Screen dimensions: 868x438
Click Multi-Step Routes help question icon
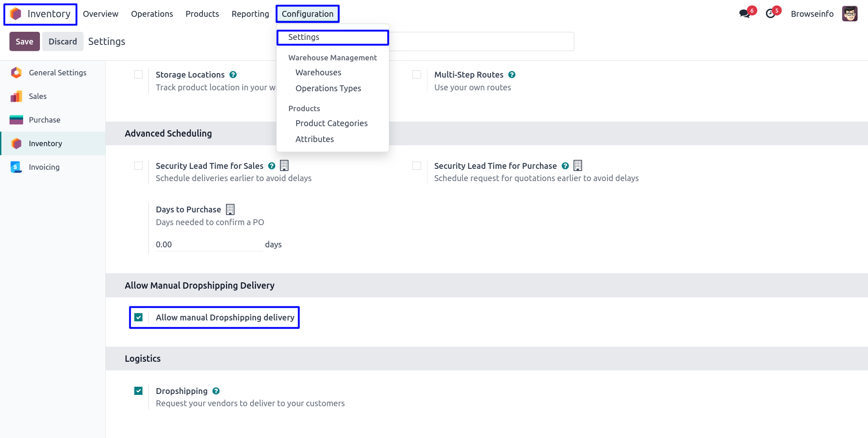pos(512,75)
